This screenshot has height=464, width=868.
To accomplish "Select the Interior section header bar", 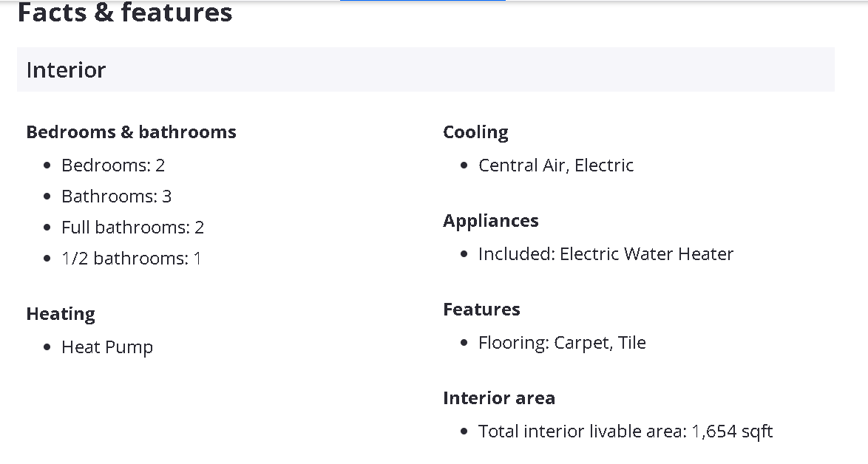I will tap(425, 69).
